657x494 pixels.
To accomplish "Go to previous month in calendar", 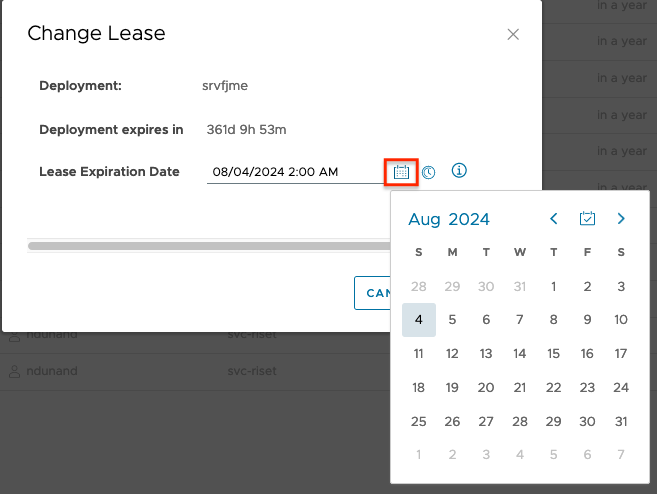I will 554,219.
